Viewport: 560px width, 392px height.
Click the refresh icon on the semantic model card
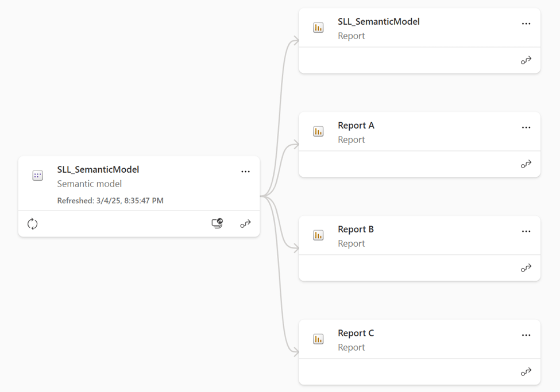pos(33,224)
